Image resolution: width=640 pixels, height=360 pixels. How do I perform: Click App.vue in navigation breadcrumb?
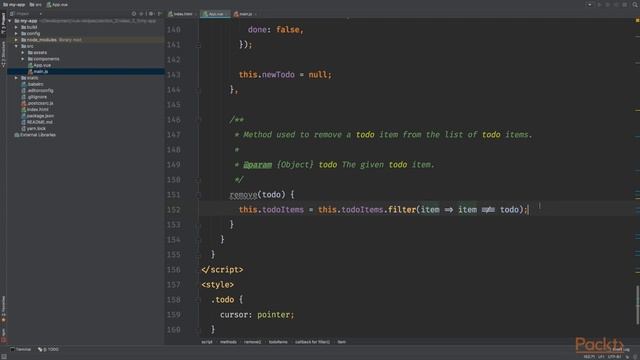tap(57, 4)
